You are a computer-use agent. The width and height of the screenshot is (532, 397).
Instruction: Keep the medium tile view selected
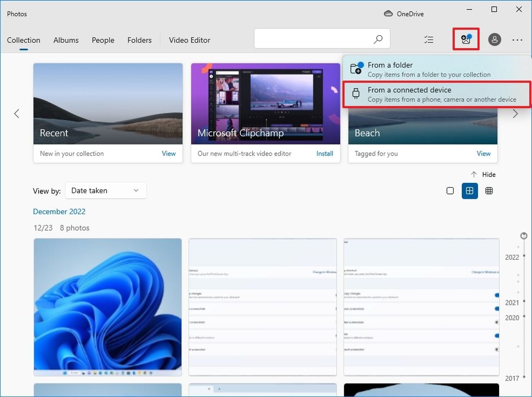(x=469, y=191)
